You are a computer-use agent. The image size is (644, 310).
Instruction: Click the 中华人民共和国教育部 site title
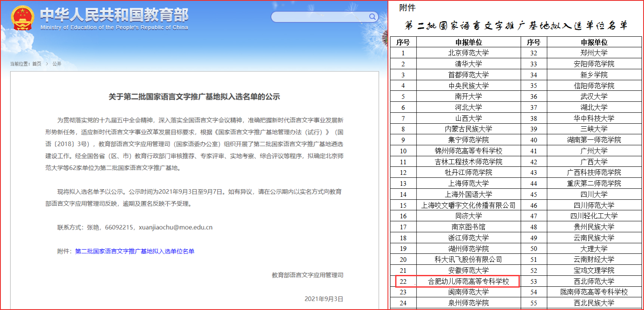point(115,15)
